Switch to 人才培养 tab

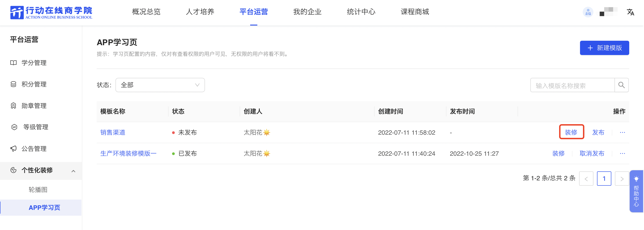pyautogui.click(x=200, y=12)
